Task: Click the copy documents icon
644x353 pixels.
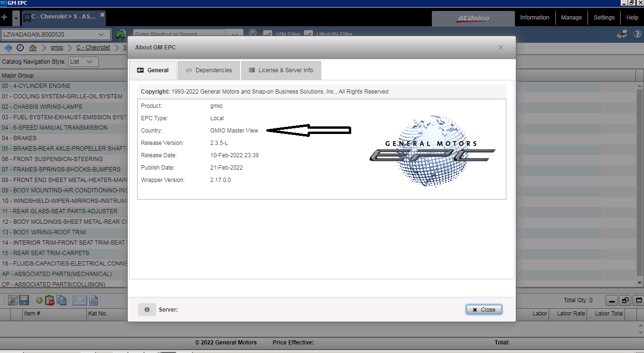Action: pos(62,300)
